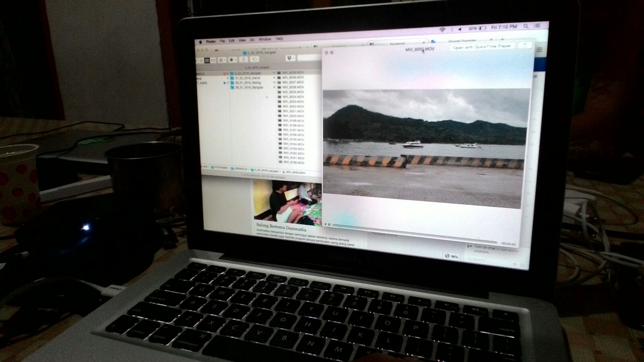Select column view button in Finder toolbar

(207, 60)
